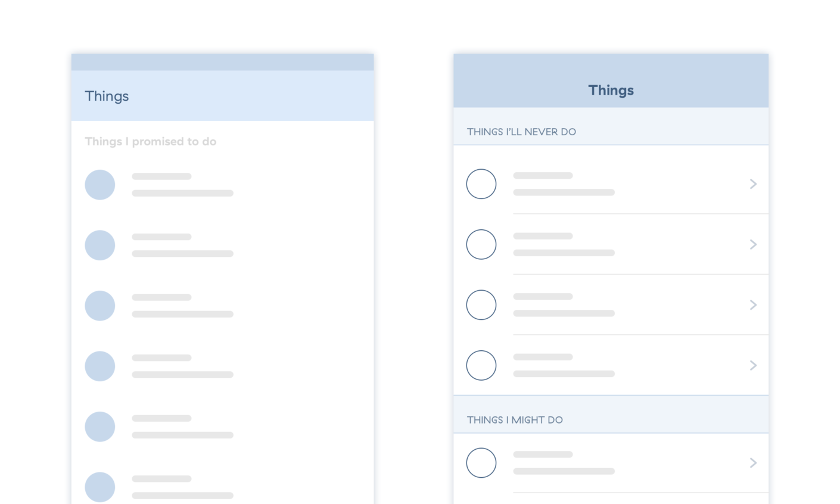Click the third row's chevron under Things I'll Never Do
The width and height of the screenshot is (840, 504).
[753, 305]
